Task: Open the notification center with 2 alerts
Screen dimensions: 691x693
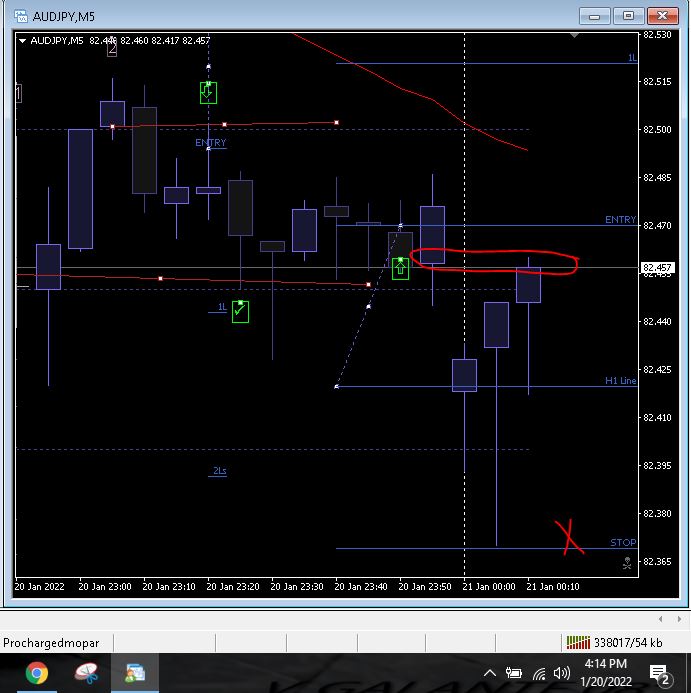Action: coord(661,674)
